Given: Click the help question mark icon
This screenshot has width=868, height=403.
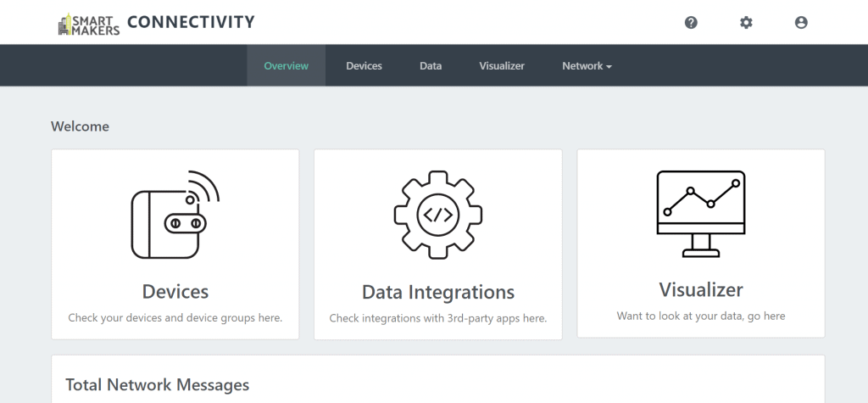Looking at the screenshot, I should click(691, 22).
